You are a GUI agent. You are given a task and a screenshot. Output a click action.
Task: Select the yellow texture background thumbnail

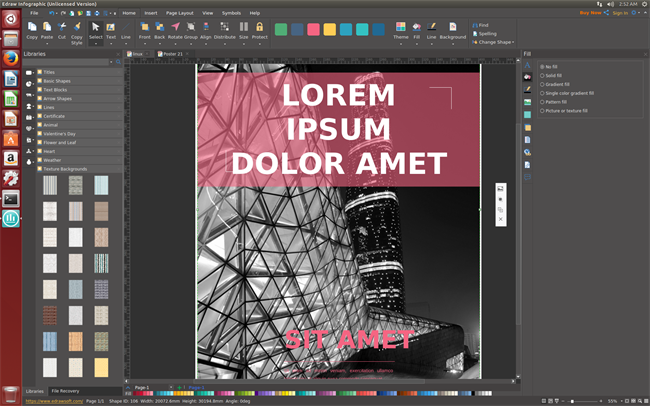click(101, 367)
